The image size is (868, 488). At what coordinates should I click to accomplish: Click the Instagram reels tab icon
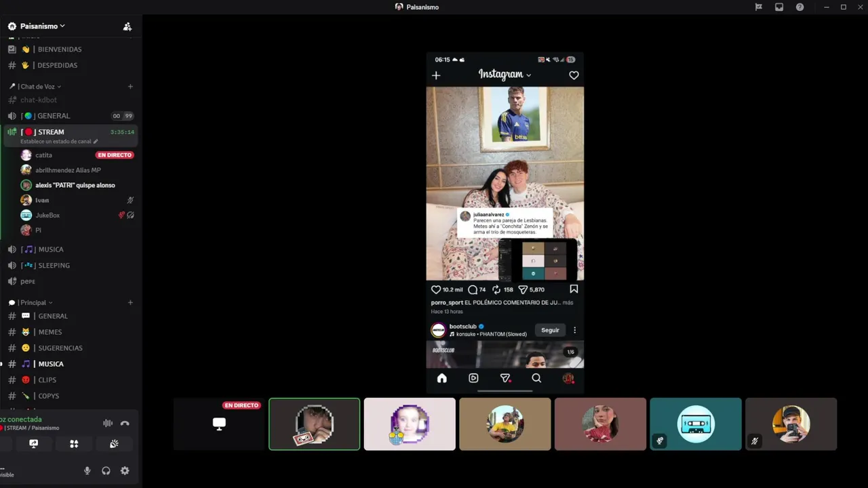pyautogui.click(x=473, y=378)
